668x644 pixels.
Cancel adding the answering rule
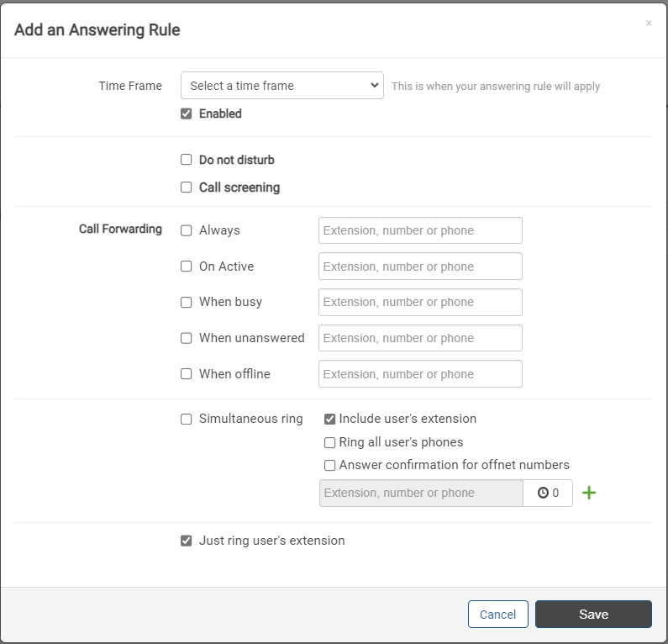[x=498, y=615]
